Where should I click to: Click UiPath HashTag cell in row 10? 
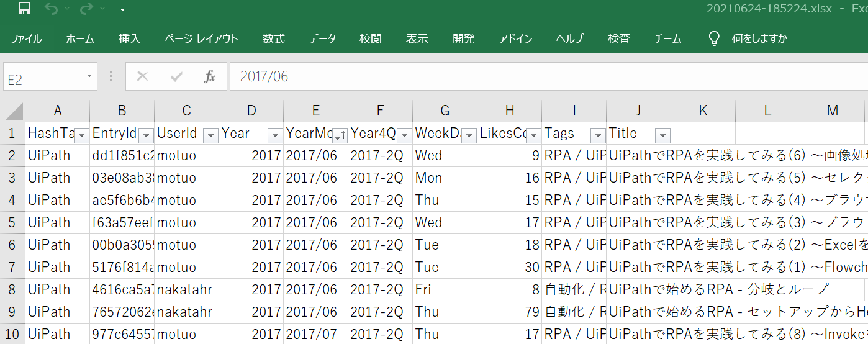coord(58,334)
